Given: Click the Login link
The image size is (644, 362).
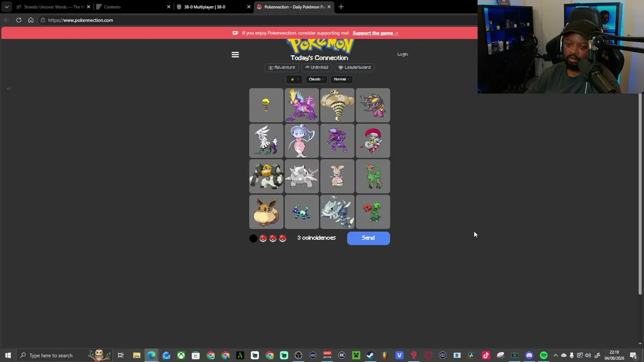Looking at the screenshot, I should [403, 54].
